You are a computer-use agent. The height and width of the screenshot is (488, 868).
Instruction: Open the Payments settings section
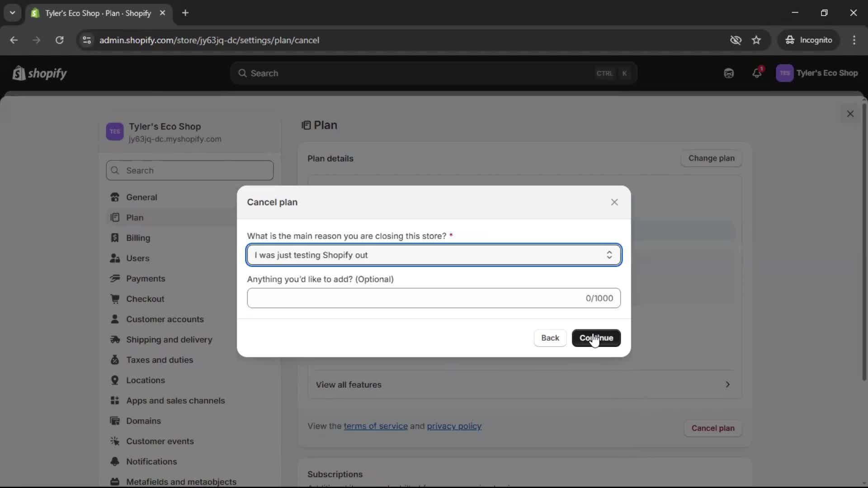(x=146, y=279)
